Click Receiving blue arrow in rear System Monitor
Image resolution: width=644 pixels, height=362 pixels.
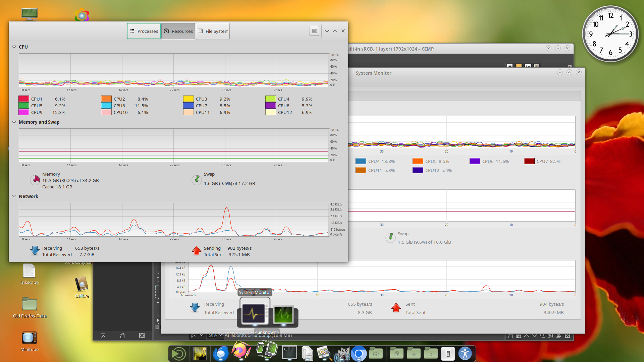click(195, 308)
